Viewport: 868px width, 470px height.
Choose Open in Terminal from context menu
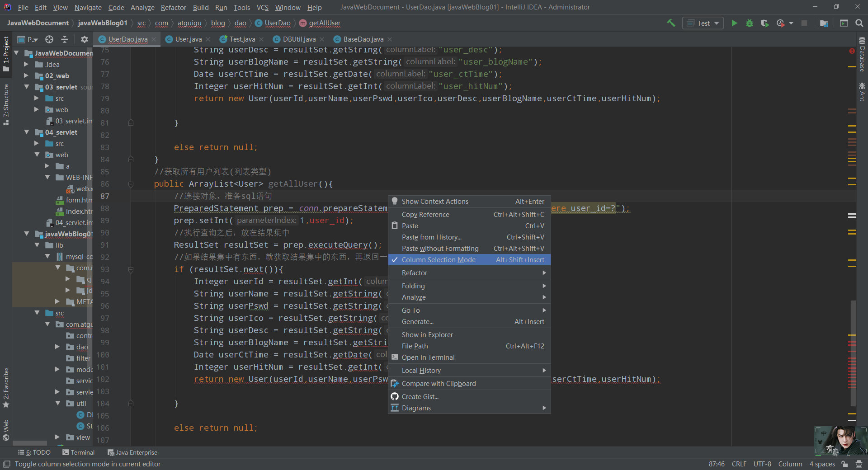point(428,357)
